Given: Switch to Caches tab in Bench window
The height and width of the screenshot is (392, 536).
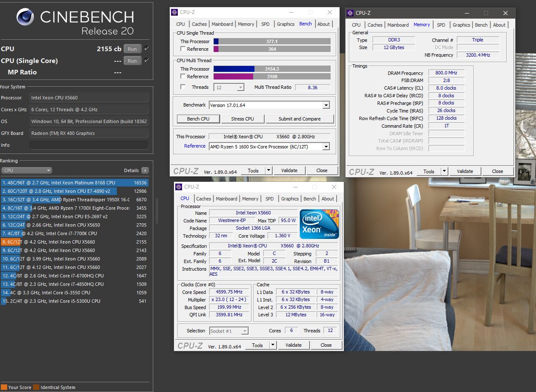Looking at the screenshot, I should (199, 24).
